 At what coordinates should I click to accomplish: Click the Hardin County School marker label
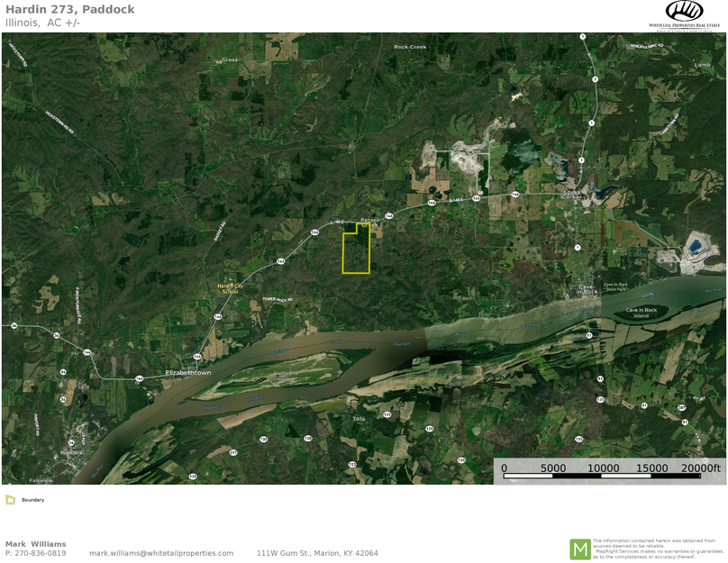(230, 288)
